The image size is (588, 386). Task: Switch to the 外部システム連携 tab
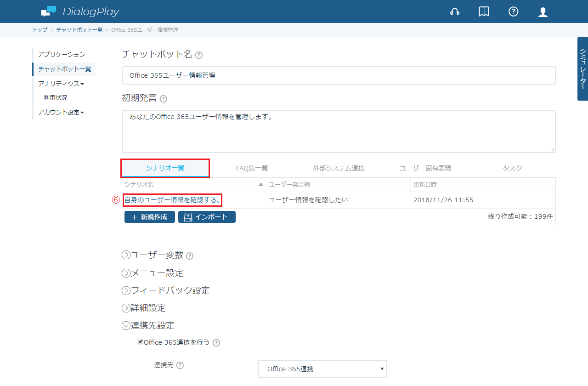tap(339, 168)
